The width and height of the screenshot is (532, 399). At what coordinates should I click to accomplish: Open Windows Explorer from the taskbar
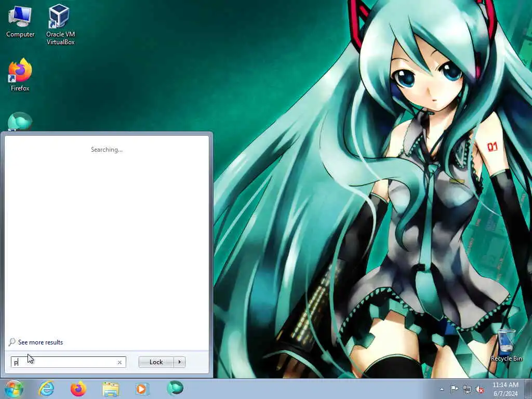coord(111,389)
